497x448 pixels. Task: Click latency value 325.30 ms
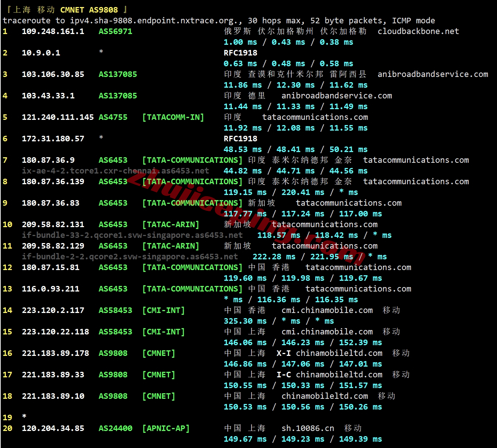click(245, 321)
